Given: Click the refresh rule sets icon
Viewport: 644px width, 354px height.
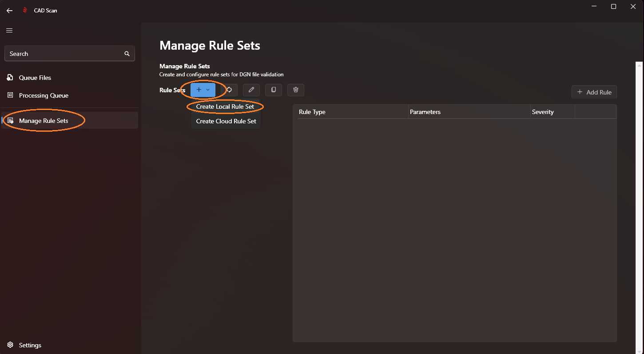Looking at the screenshot, I should tap(229, 90).
